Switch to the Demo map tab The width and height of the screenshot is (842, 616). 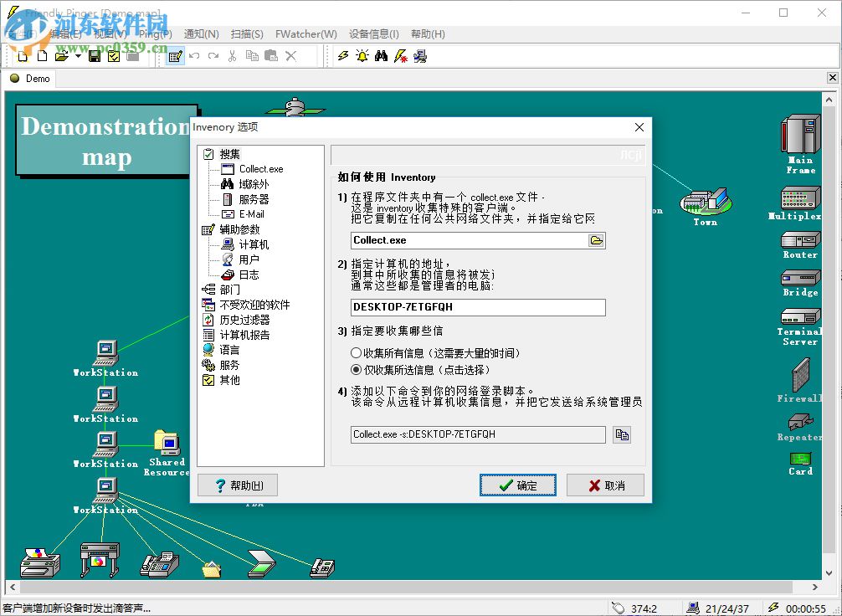[x=30, y=78]
